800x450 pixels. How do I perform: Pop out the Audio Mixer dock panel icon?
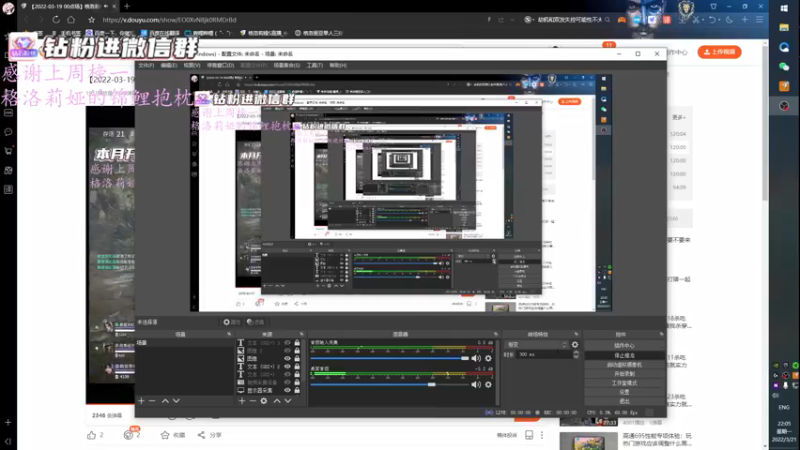495,334
